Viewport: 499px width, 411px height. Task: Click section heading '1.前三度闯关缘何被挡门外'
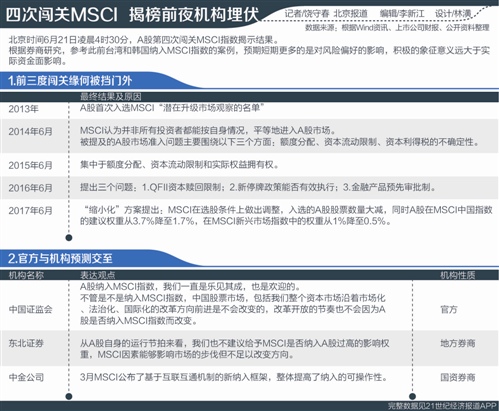70,81
